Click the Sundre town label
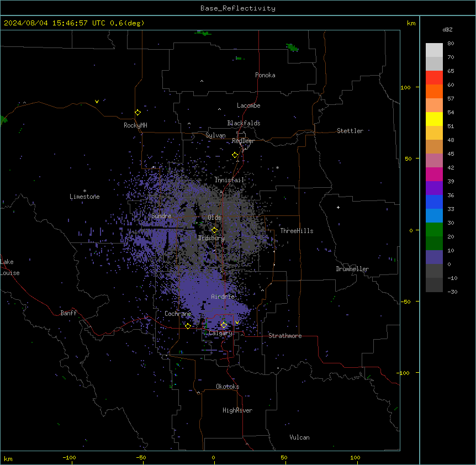This screenshot has width=476, height=465. [161, 216]
